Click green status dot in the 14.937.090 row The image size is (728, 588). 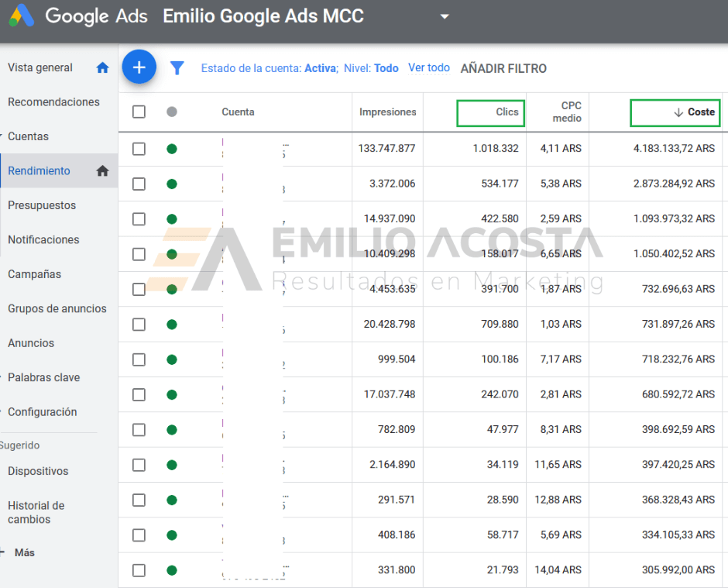pos(172,218)
